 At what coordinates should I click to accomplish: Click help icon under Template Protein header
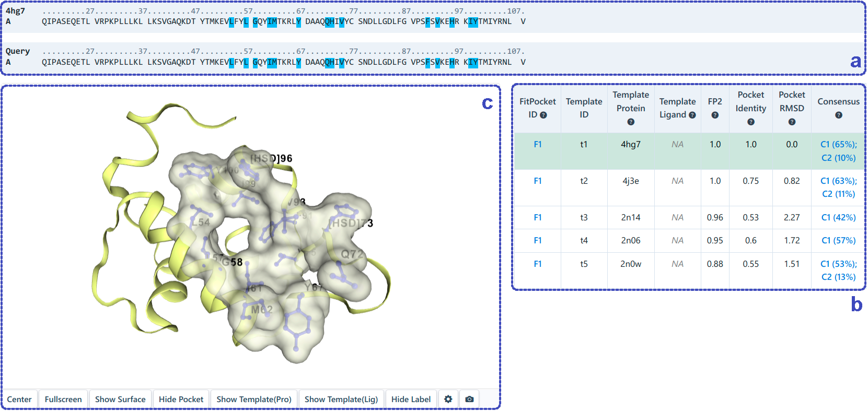(x=631, y=122)
